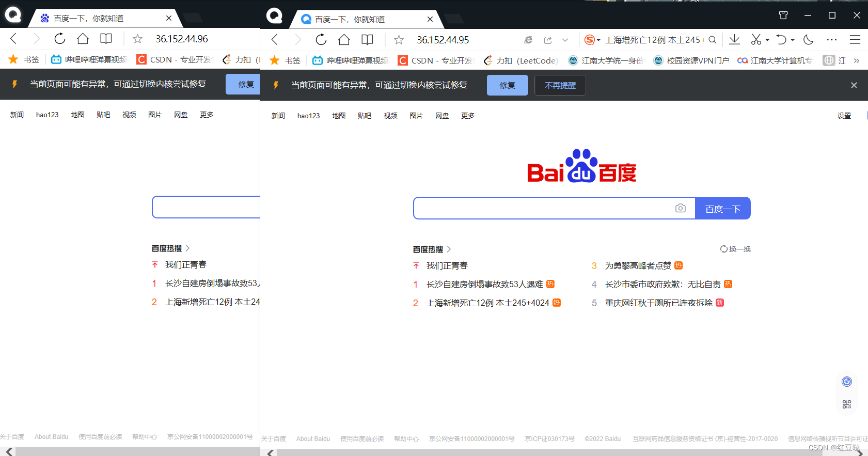The image size is (868, 456).
Task: Open hao123 nav link in right window
Action: coord(309,116)
